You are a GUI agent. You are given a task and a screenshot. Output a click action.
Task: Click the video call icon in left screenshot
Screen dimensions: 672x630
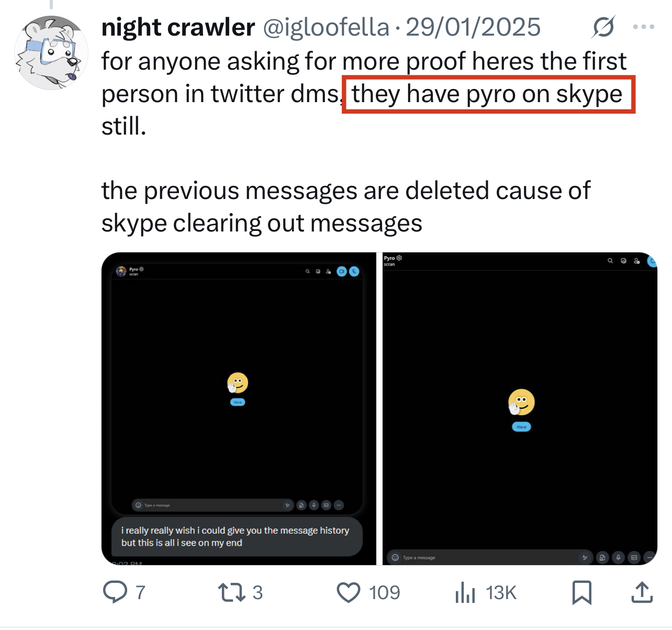pyautogui.click(x=342, y=271)
